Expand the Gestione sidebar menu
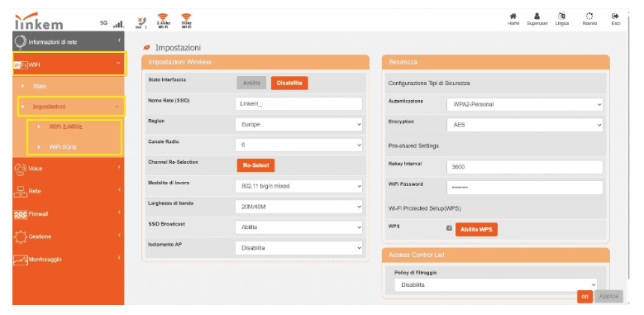644x315 pixels. [68, 237]
